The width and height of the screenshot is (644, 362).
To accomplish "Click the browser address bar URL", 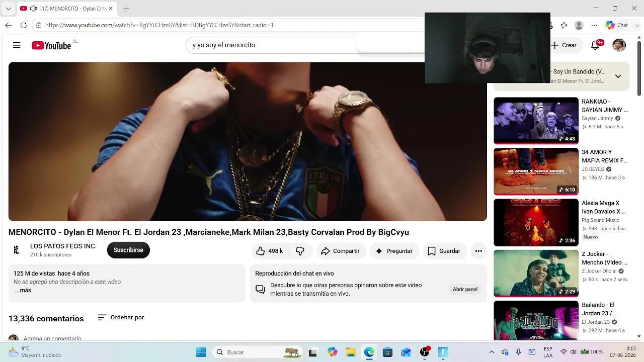I will tap(159, 25).
